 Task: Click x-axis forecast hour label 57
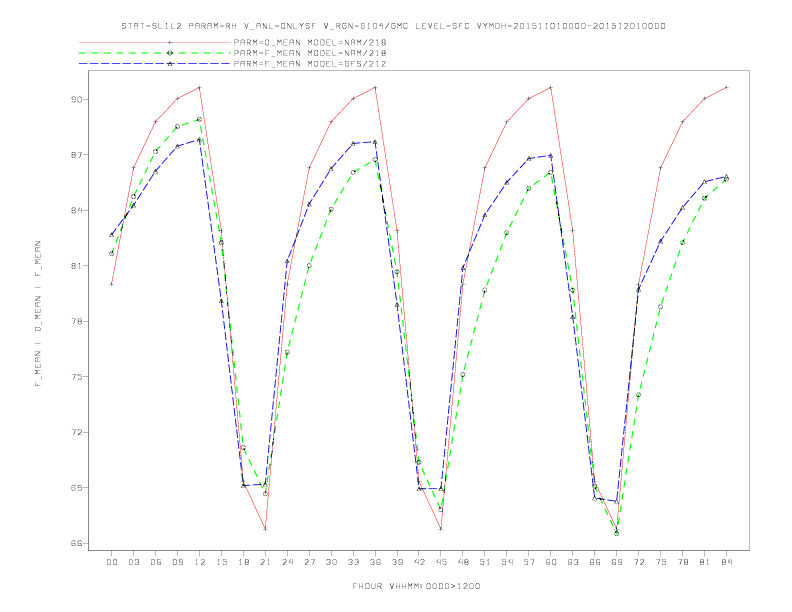tap(529, 562)
